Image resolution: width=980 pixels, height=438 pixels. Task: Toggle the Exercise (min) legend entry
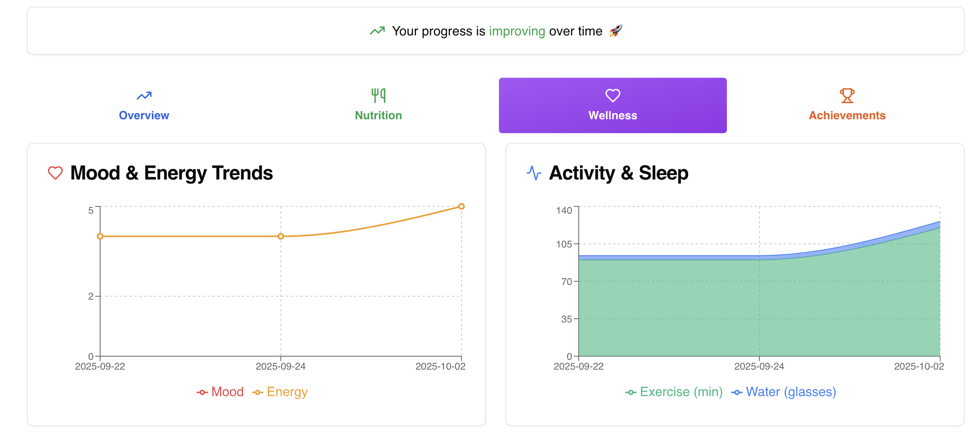pos(674,392)
